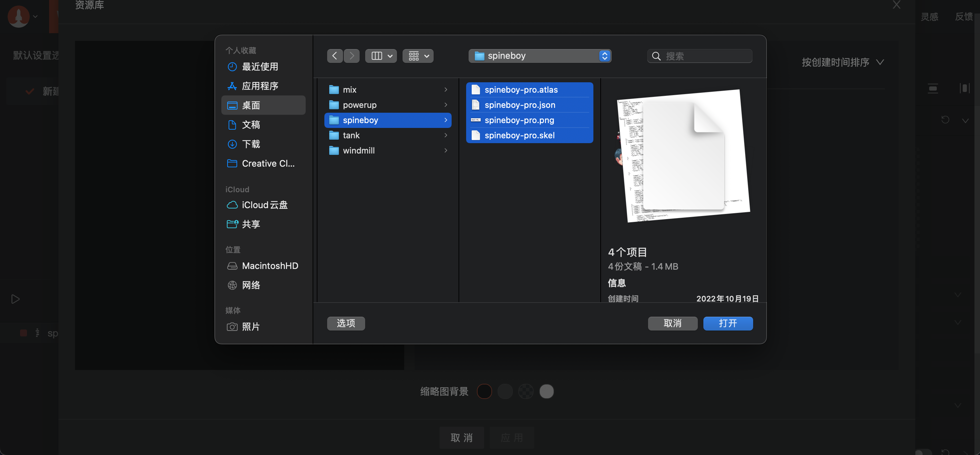Select the light gray background option
The image size is (980, 455).
click(546, 391)
